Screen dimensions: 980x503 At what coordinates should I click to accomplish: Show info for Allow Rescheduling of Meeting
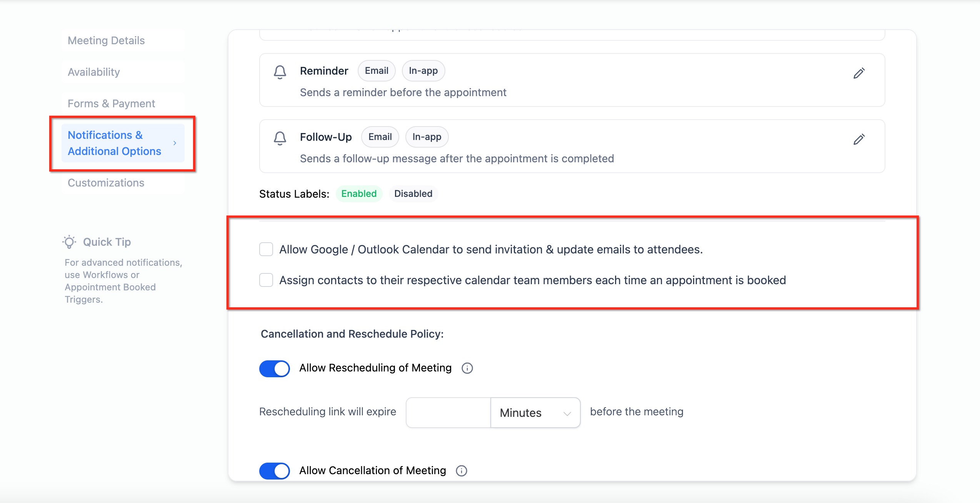(467, 368)
